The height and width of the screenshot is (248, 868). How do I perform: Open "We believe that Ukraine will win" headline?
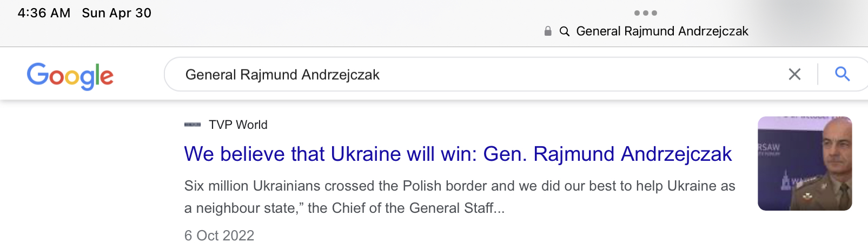point(458,154)
